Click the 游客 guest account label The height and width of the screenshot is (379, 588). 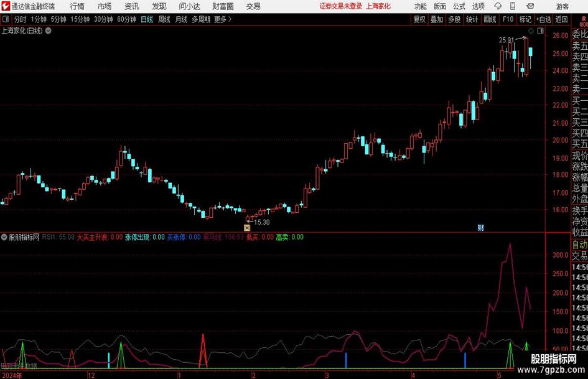click(x=562, y=6)
